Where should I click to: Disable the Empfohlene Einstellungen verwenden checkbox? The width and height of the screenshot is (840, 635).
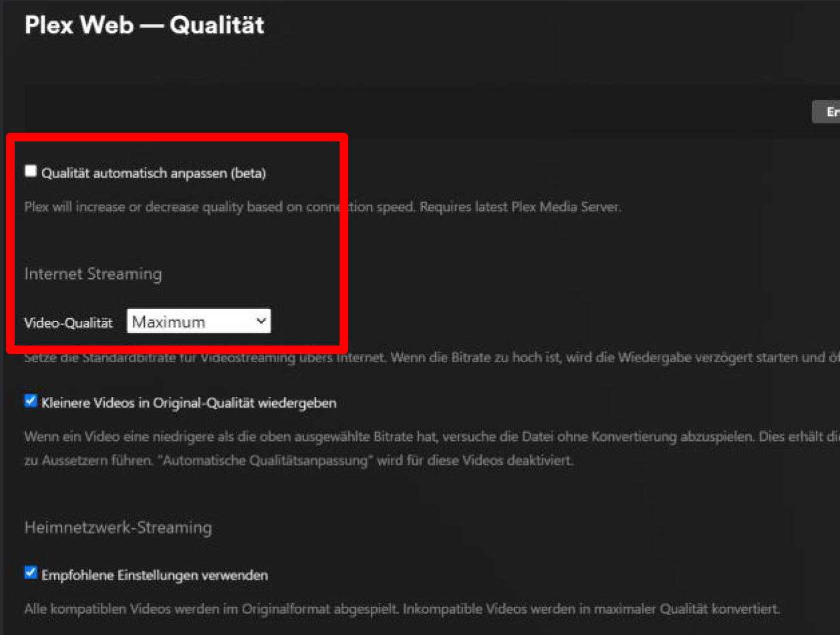click(x=31, y=573)
